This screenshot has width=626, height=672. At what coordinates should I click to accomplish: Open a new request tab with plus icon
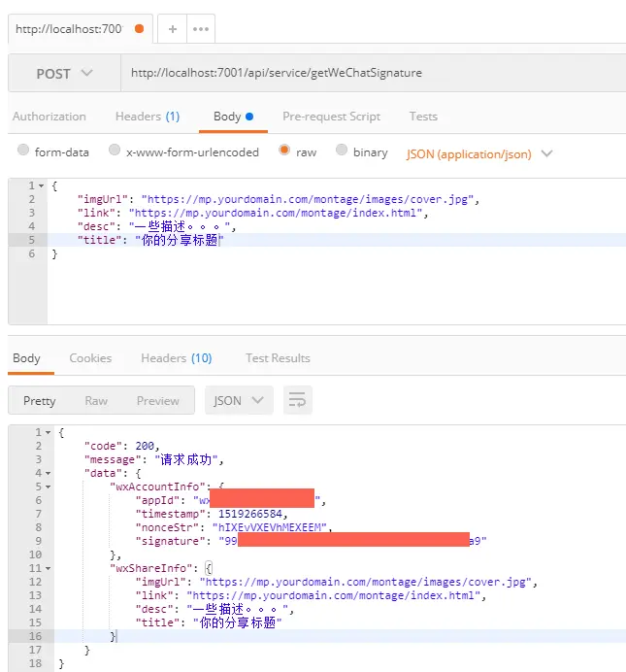coord(173,29)
